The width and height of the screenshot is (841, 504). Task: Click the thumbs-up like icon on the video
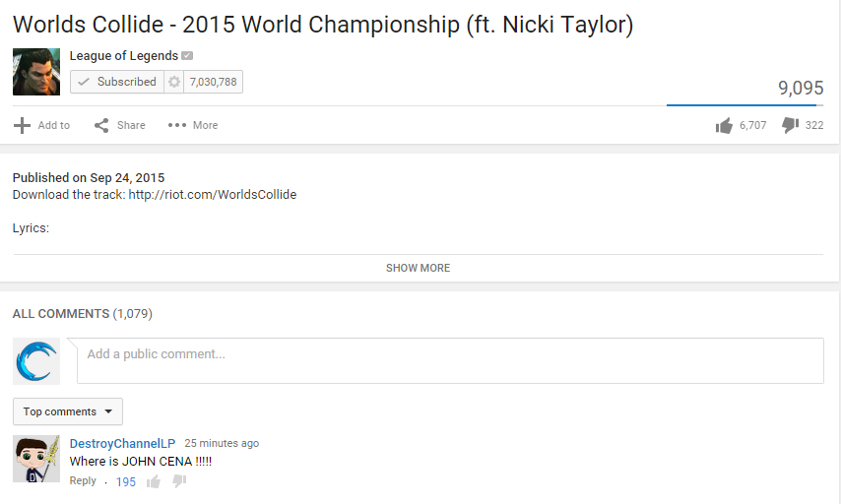pos(724,125)
